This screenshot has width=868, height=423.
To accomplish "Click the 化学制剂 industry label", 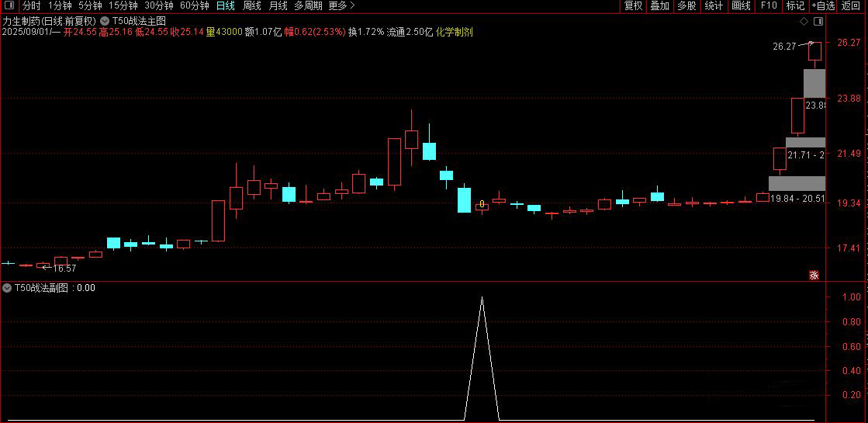I will 454,32.
